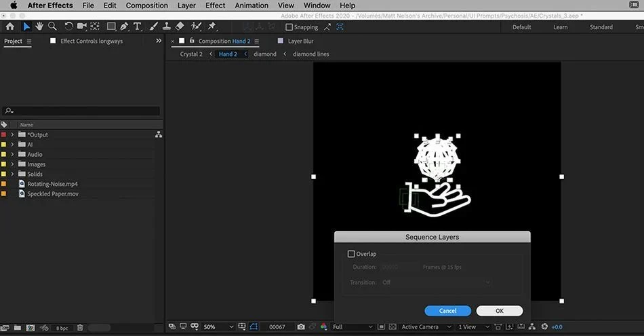Click the snapping options icon beside Snapping
This screenshot has width=644, height=336.
327,27
